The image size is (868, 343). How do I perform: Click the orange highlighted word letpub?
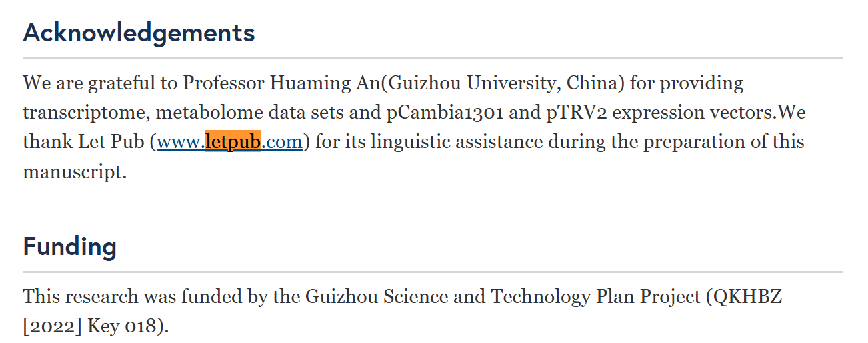(x=233, y=142)
